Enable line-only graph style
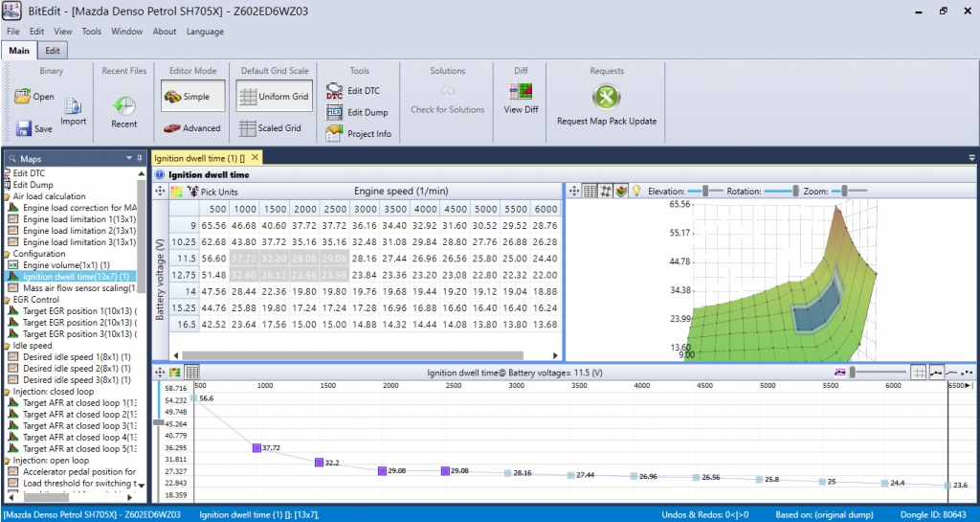The image size is (980, 522). tap(952, 372)
